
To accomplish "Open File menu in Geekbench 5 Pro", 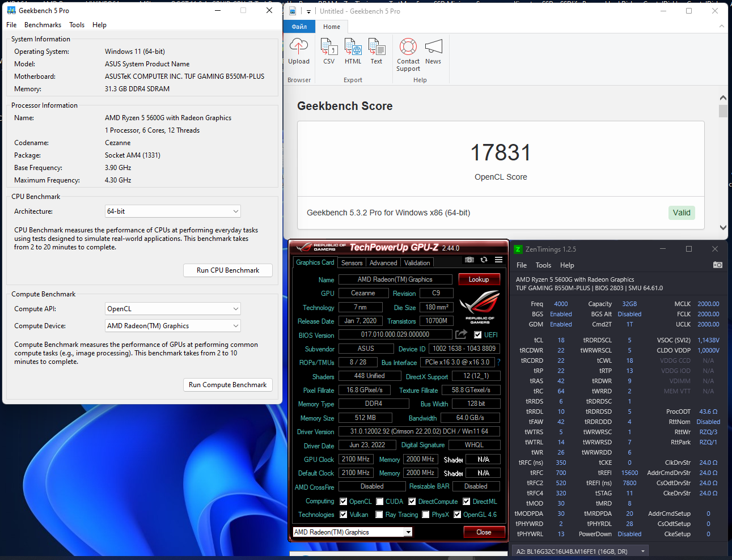I will click(11, 25).
